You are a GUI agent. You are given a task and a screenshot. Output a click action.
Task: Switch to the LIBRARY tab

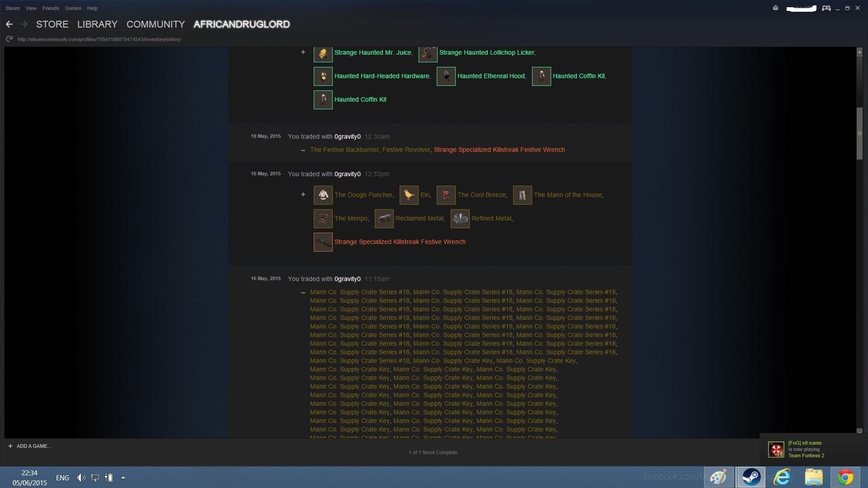point(97,24)
